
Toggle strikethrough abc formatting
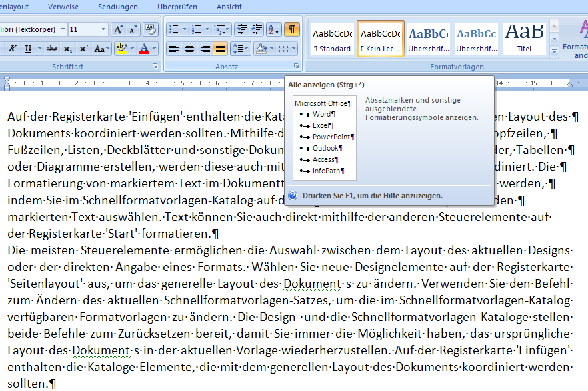(x=52, y=49)
